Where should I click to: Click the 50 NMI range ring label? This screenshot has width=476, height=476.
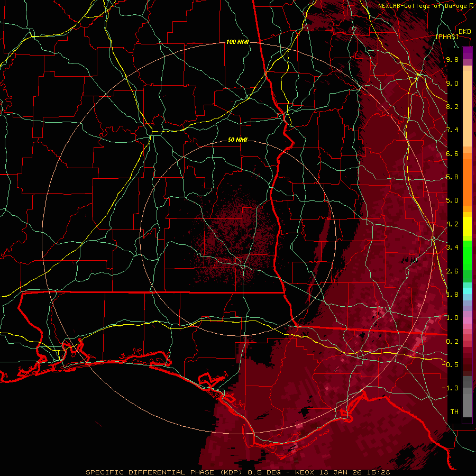(x=237, y=140)
